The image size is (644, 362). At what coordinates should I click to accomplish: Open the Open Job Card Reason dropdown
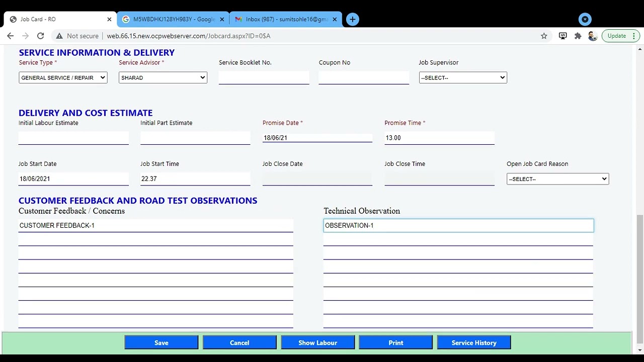[557, 179]
